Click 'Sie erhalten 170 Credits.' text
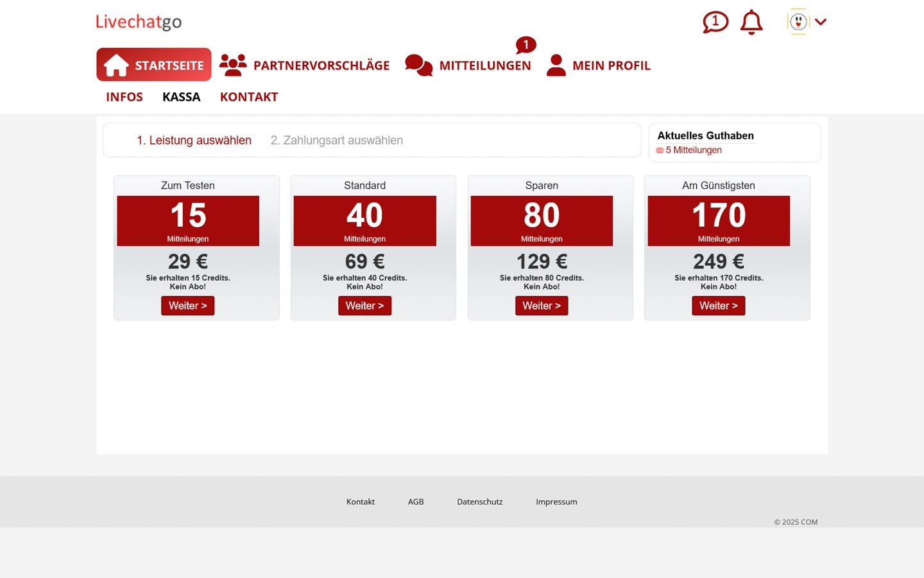 click(719, 278)
